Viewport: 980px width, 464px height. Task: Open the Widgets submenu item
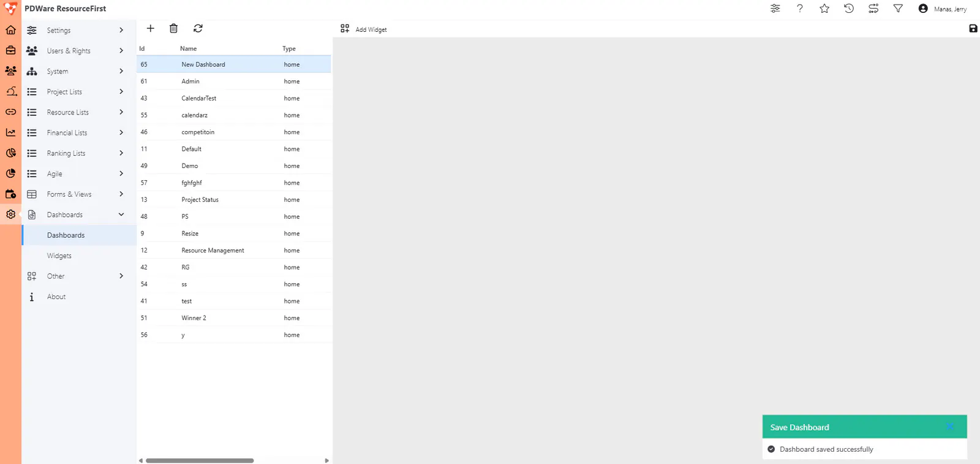(x=79, y=256)
